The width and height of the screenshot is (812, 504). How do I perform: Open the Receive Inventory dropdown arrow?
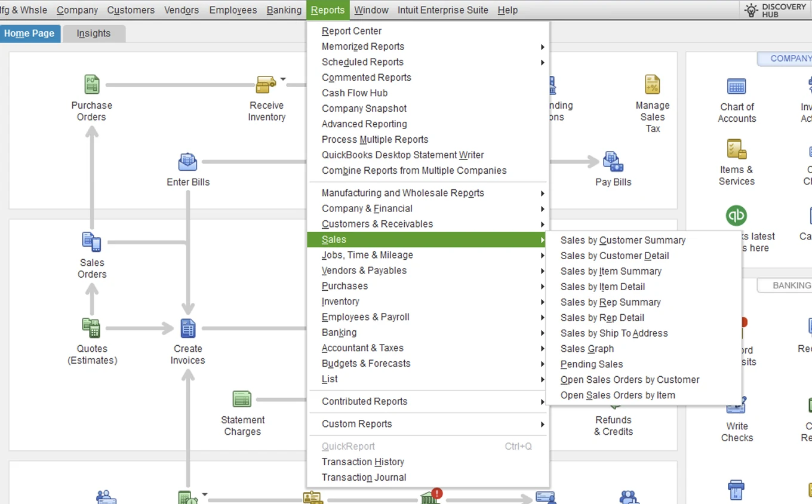(283, 79)
